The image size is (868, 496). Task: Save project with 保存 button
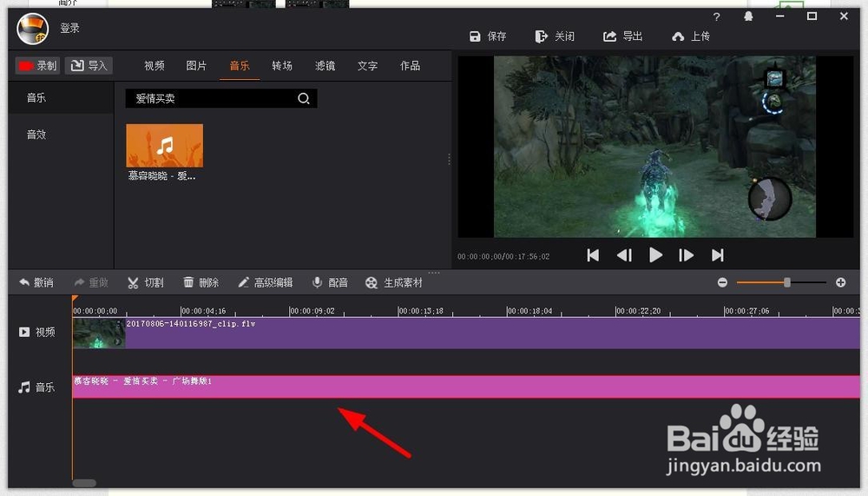pos(488,36)
